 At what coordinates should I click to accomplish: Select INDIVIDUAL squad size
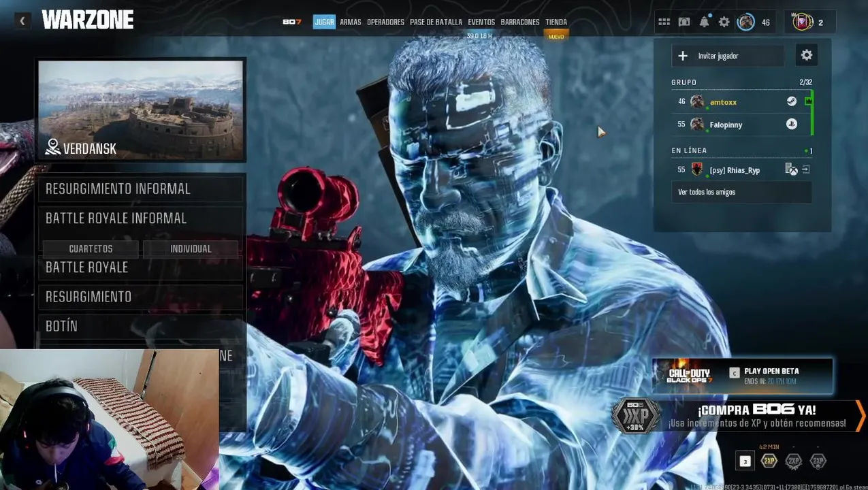click(x=191, y=249)
